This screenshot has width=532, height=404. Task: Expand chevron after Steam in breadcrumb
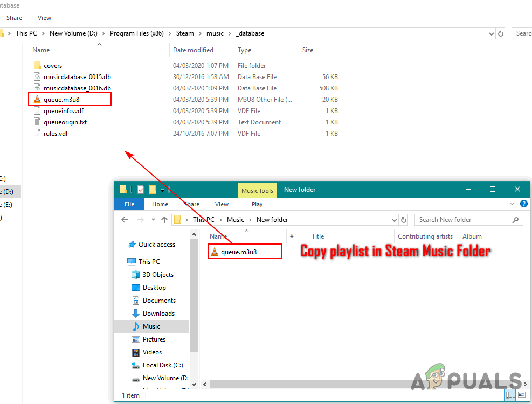[200, 33]
